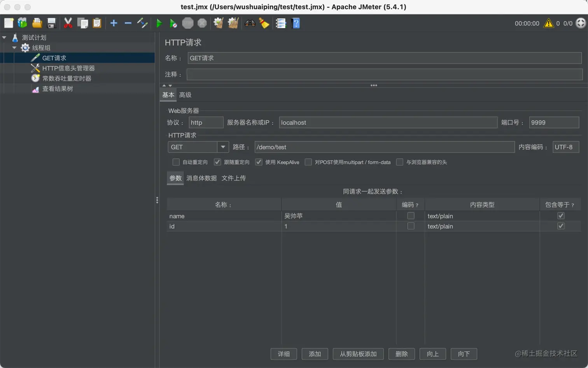
Task: Click the 吴帅苹 value cell
Action: (x=339, y=216)
